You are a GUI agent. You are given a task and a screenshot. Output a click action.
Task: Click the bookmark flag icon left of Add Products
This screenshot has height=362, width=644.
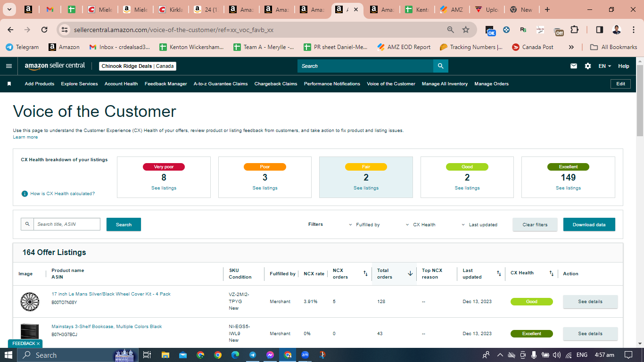(x=9, y=84)
